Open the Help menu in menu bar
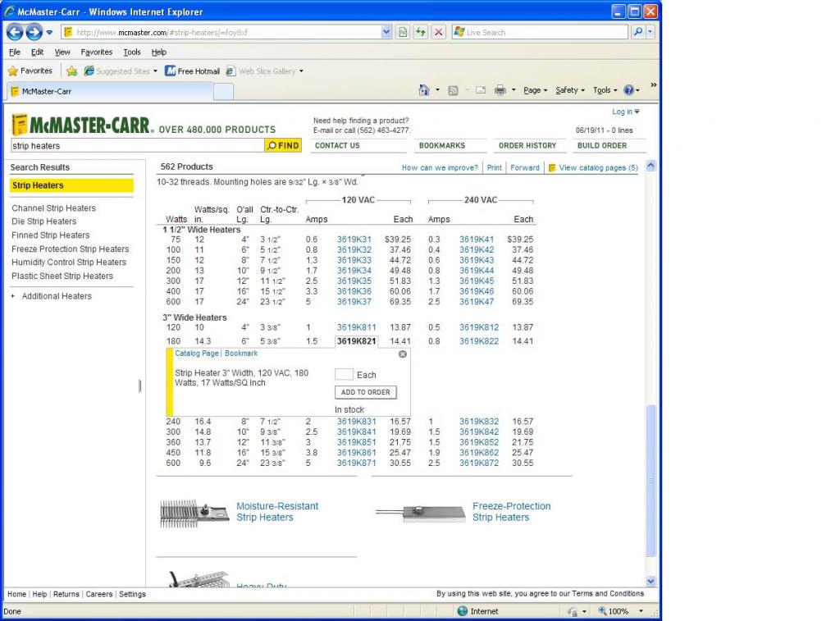The image size is (840, 621). pos(158,52)
